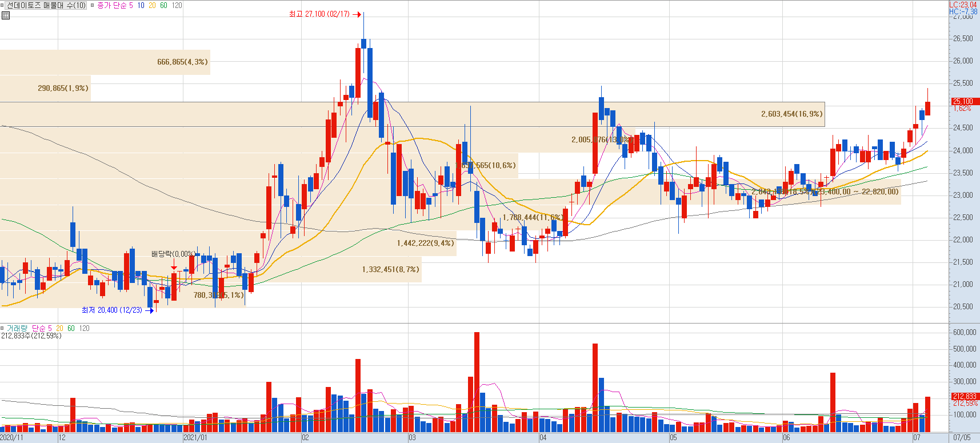
Task: Click the current volume 212,833 axis tag
Action: pos(965,396)
